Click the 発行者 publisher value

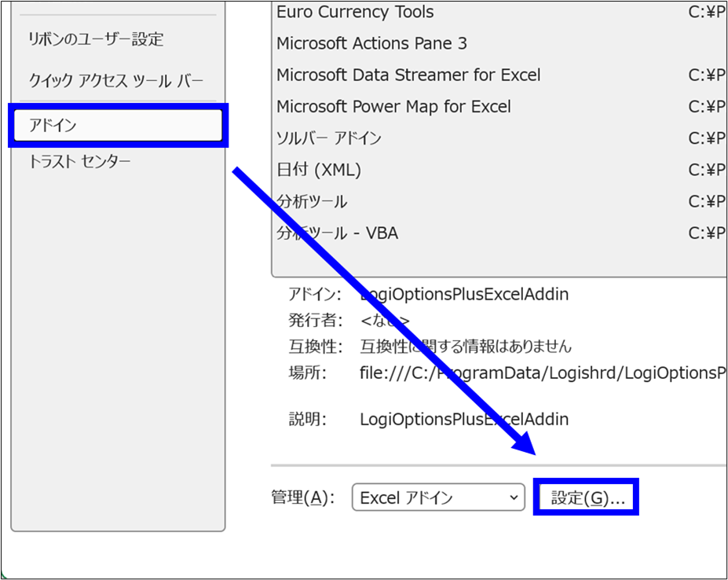point(385,321)
